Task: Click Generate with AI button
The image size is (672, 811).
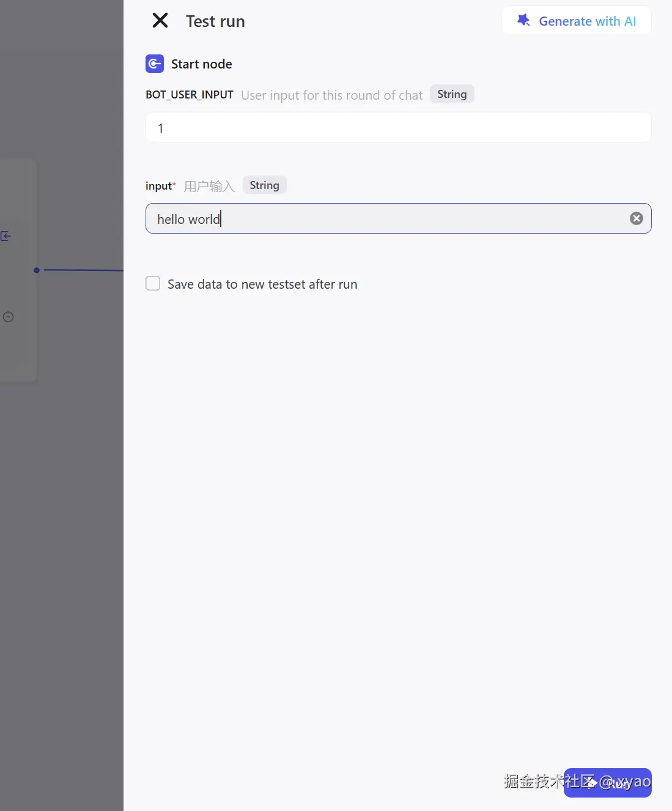Action: [x=577, y=21]
